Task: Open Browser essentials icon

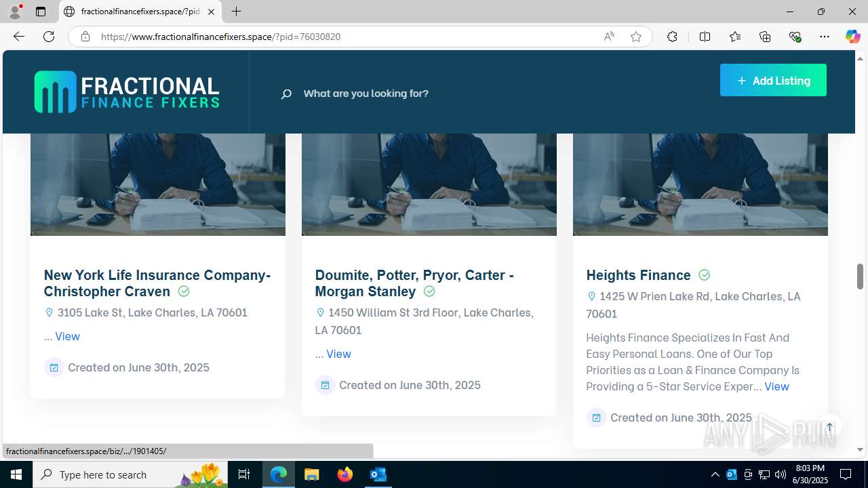Action: (x=795, y=37)
